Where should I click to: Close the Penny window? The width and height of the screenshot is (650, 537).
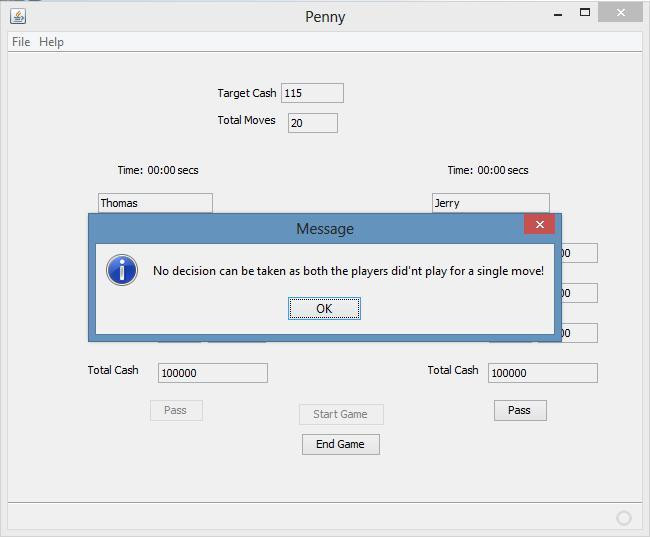pos(620,12)
